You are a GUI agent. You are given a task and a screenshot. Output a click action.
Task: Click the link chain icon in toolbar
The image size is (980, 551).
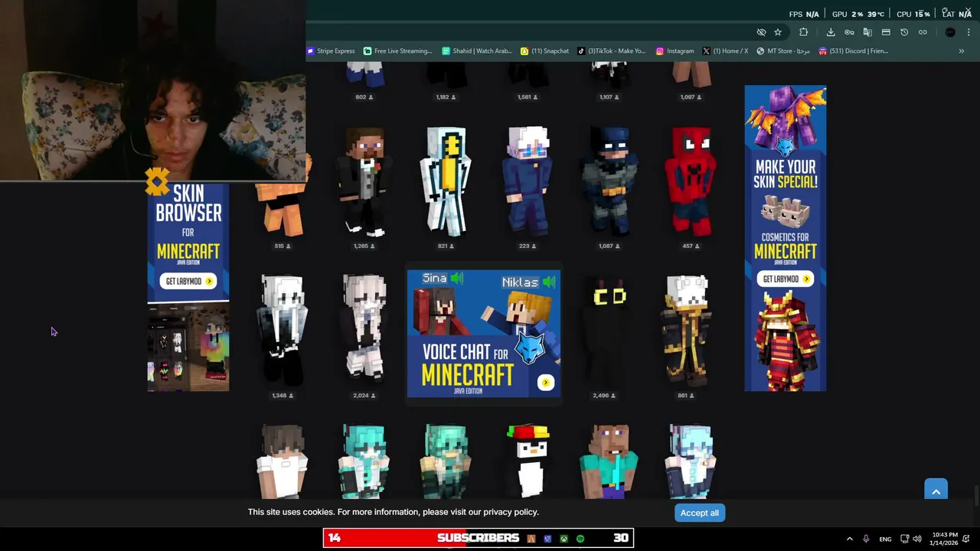[x=923, y=32]
